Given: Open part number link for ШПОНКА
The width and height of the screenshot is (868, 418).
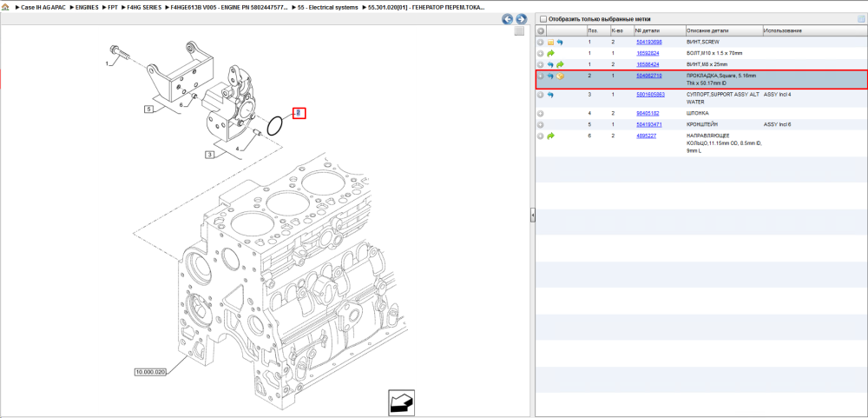Looking at the screenshot, I should click(648, 113).
